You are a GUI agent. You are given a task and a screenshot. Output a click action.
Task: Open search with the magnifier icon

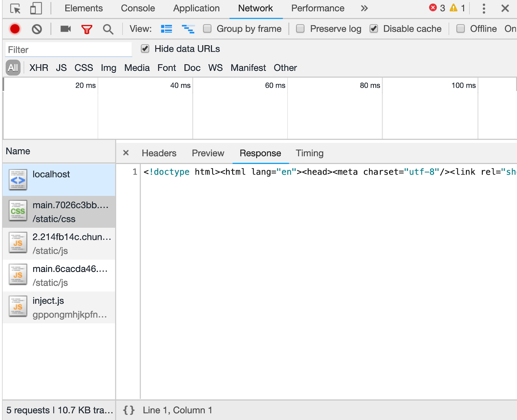(108, 29)
